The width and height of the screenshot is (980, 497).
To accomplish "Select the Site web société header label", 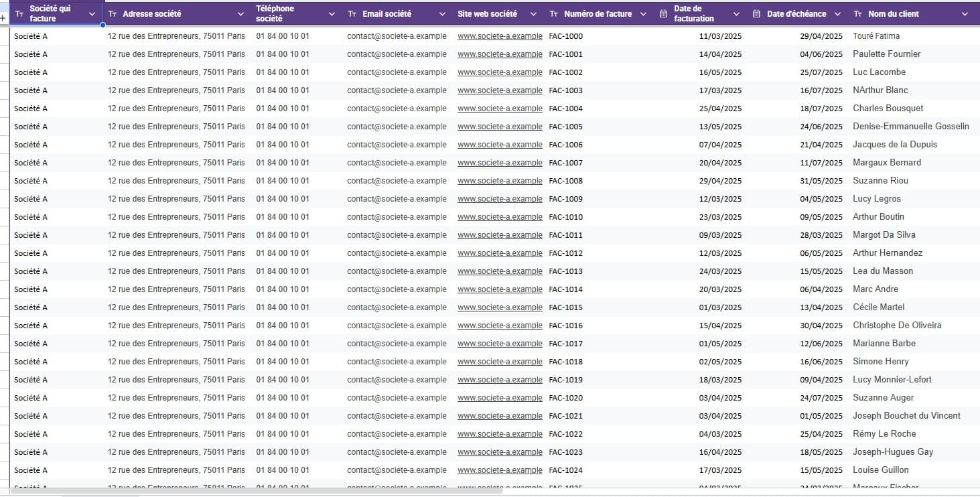I will 487,14.
